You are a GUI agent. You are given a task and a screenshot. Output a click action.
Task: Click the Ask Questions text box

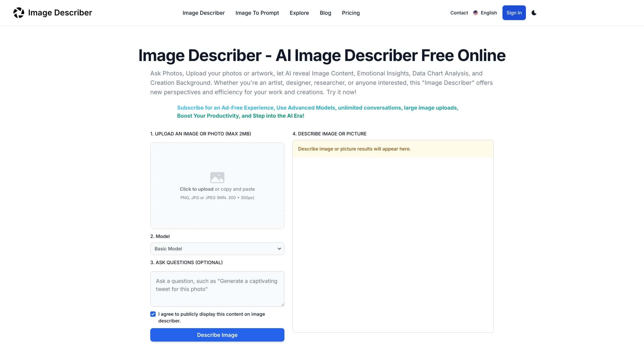pyautogui.click(x=217, y=288)
